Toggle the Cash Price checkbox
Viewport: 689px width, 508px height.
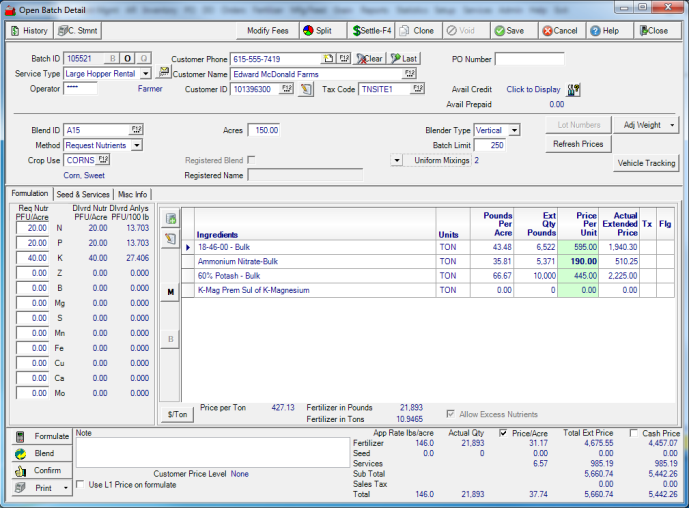pyautogui.click(x=634, y=433)
